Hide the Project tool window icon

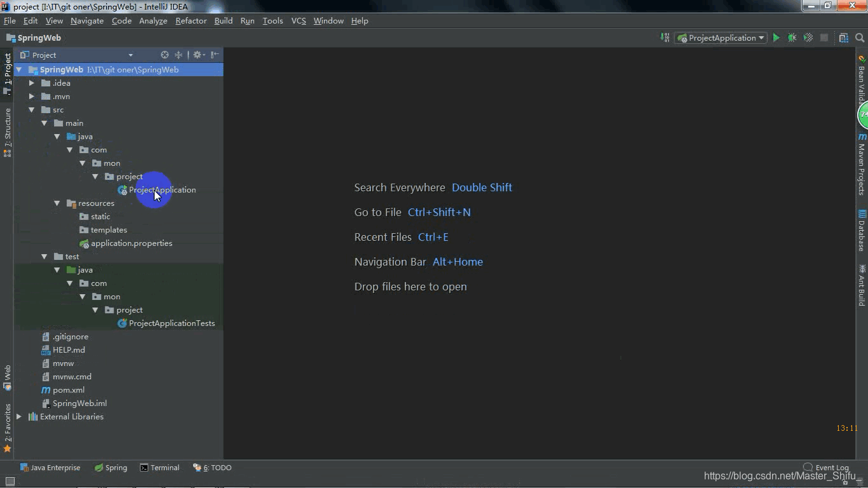[215, 55]
